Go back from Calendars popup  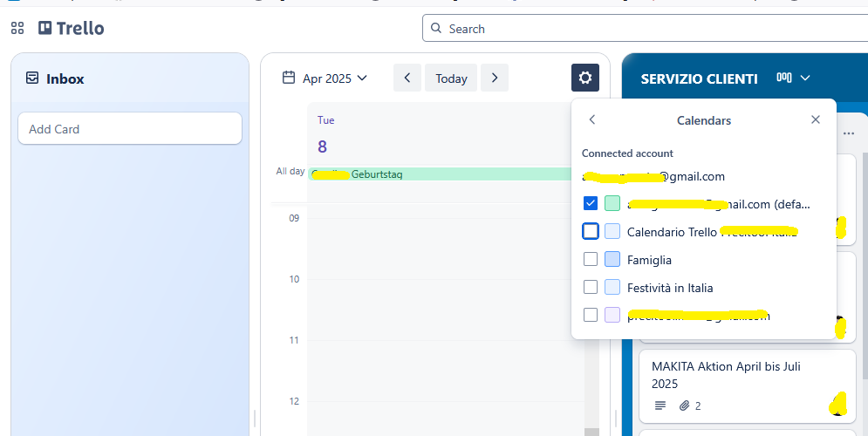pos(591,119)
